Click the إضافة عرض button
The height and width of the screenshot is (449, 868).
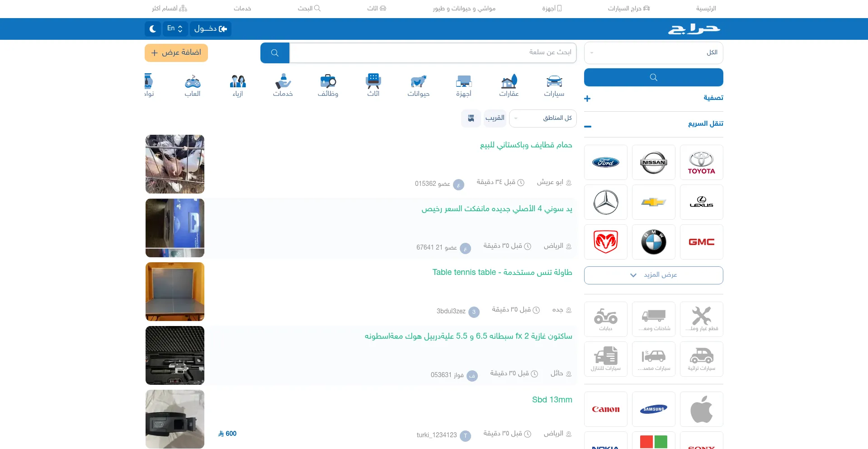[176, 52]
